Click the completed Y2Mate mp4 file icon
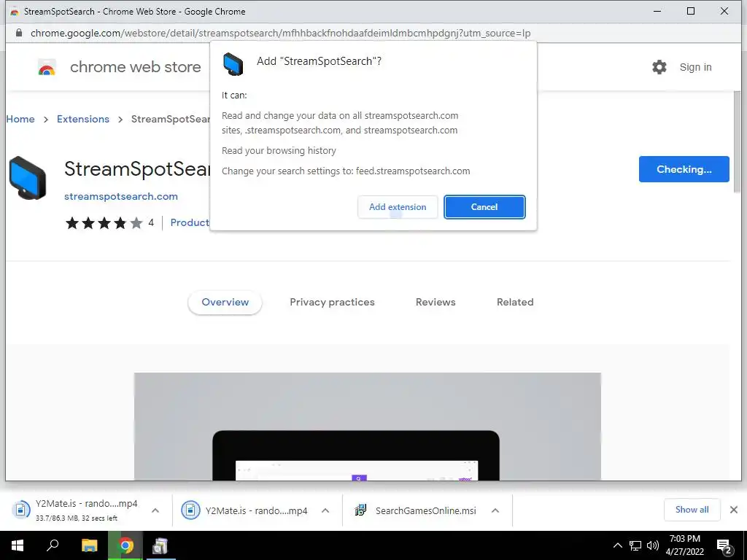This screenshot has width=747, height=560. [x=190, y=510]
